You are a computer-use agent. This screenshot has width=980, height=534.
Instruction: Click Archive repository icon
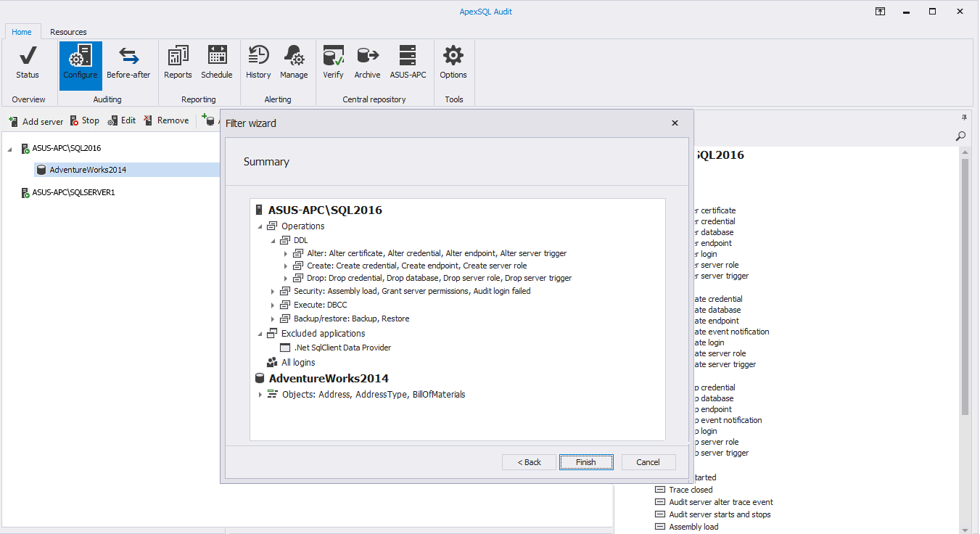tap(367, 63)
